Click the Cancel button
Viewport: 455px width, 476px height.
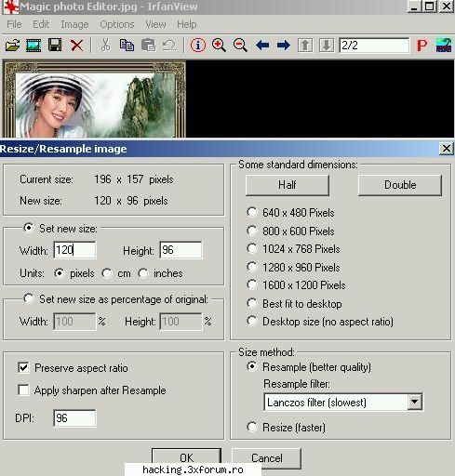(x=267, y=458)
